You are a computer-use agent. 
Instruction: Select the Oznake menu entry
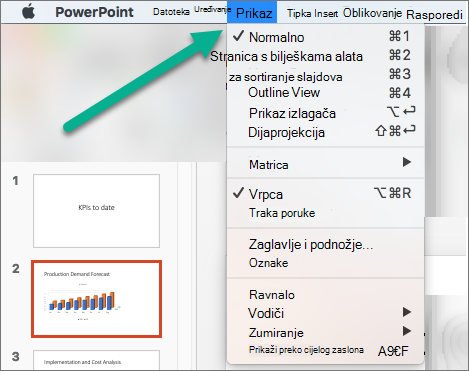pyautogui.click(x=325, y=263)
